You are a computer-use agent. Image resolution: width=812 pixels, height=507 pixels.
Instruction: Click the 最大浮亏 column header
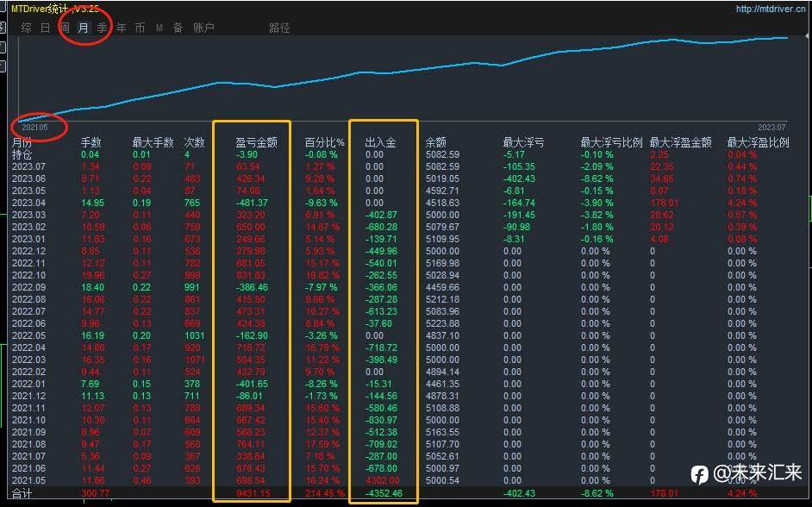point(523,142)
